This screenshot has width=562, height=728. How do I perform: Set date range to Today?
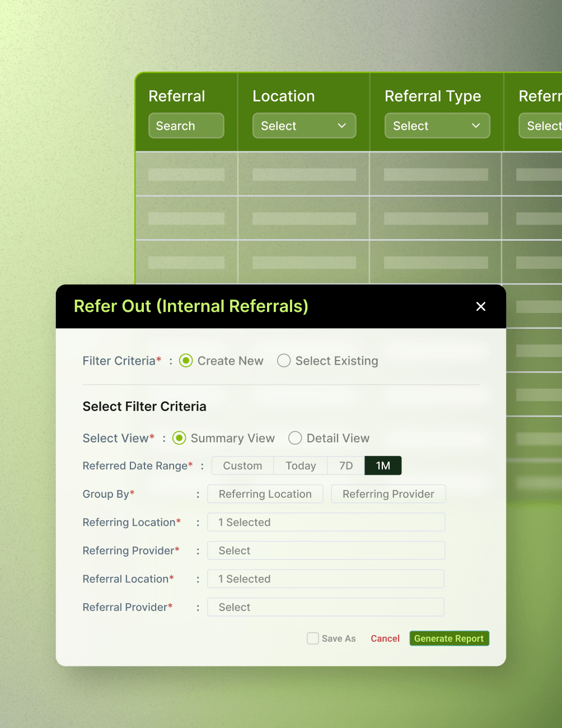point(301,466)
